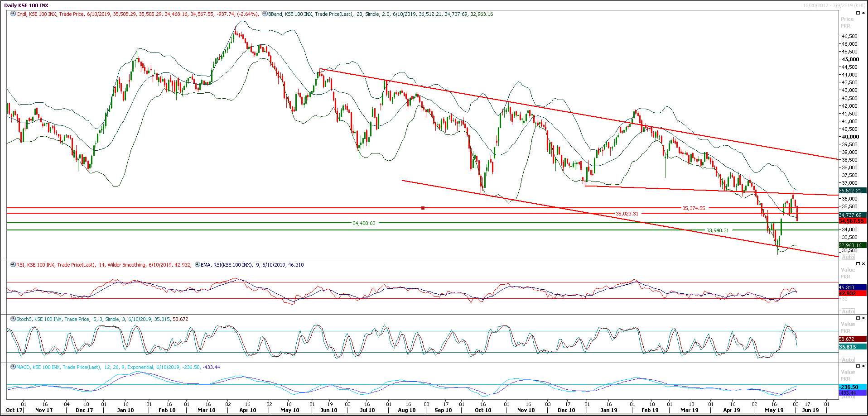The height and width of the screenshot is (416, 868).
Task: Click the red 34,567.55 last price tag
Action: click(x=852, y=220)
